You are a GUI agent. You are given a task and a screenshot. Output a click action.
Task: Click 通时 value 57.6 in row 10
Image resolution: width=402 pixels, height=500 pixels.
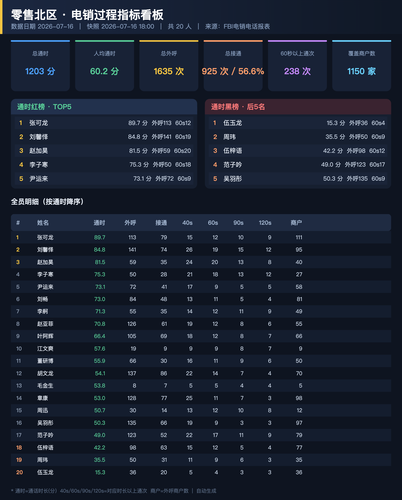pos(100,349)
